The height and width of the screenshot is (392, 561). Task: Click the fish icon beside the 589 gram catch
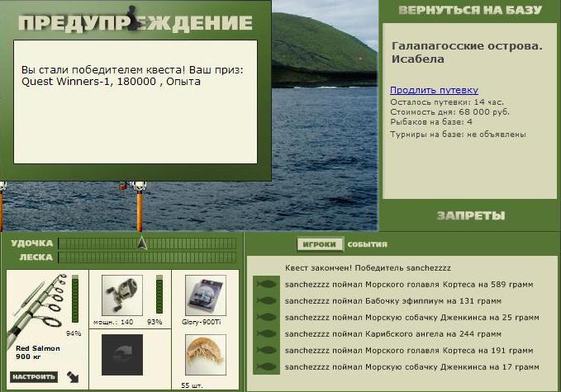click(267, 284)
